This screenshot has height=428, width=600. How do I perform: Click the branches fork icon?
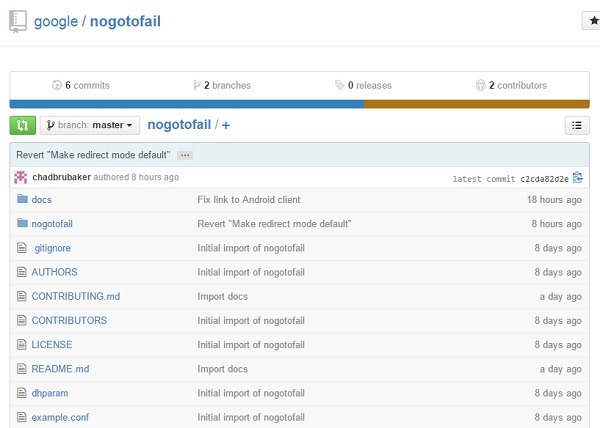coord(197,85)
